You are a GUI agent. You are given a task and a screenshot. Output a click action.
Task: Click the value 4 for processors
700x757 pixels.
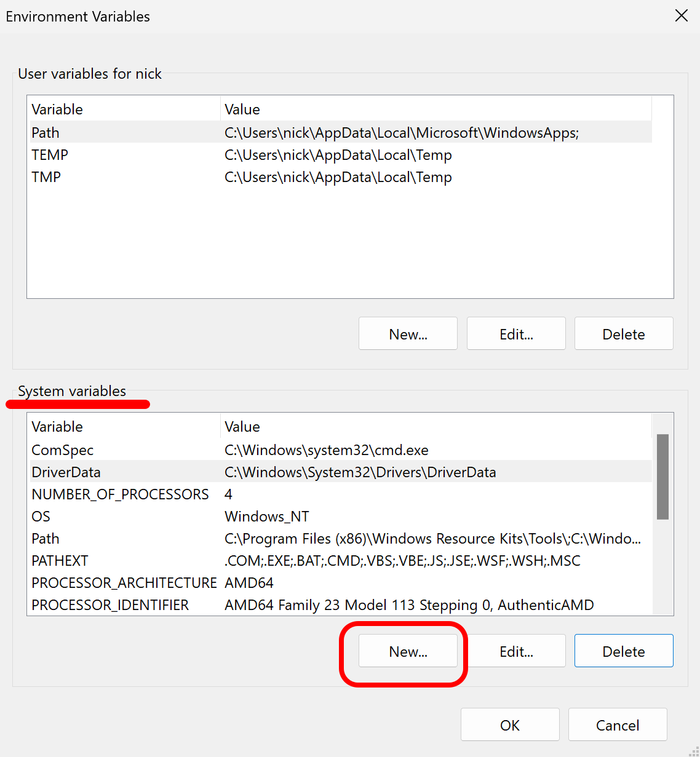point(228,494)
